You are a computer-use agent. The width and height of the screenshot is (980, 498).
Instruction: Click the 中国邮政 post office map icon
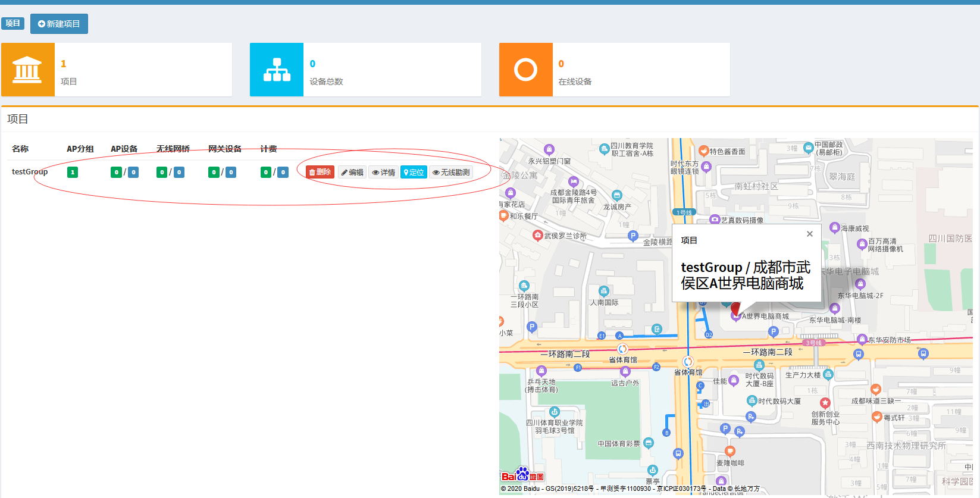[808, 147]
